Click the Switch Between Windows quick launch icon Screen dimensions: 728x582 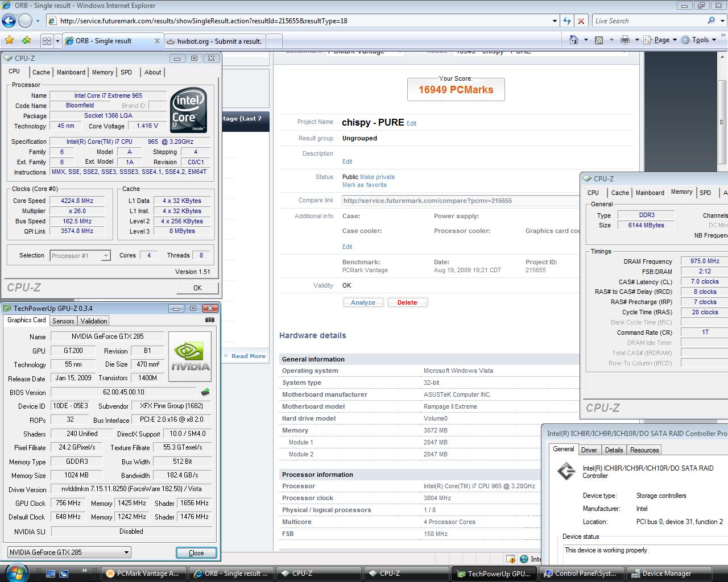pos(64,573)
